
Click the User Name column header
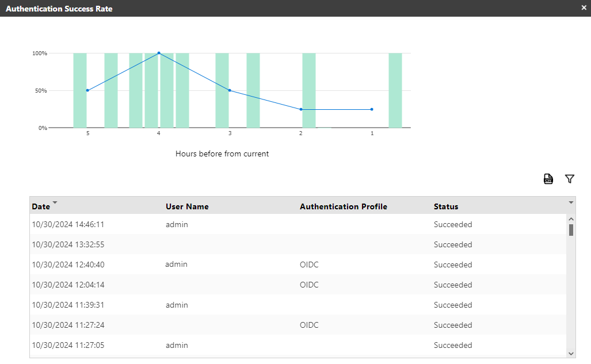[187, 206]
